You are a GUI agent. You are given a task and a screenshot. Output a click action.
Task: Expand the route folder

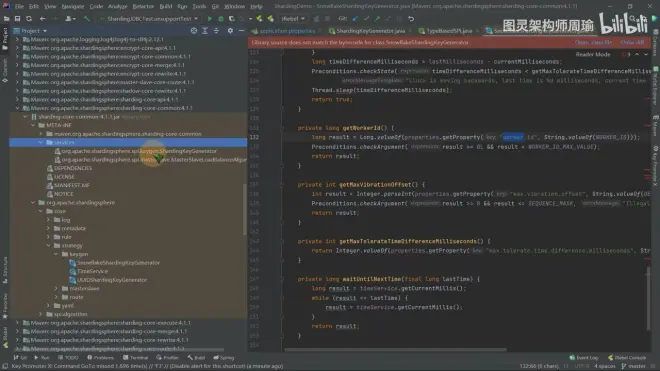click(56, 297)
